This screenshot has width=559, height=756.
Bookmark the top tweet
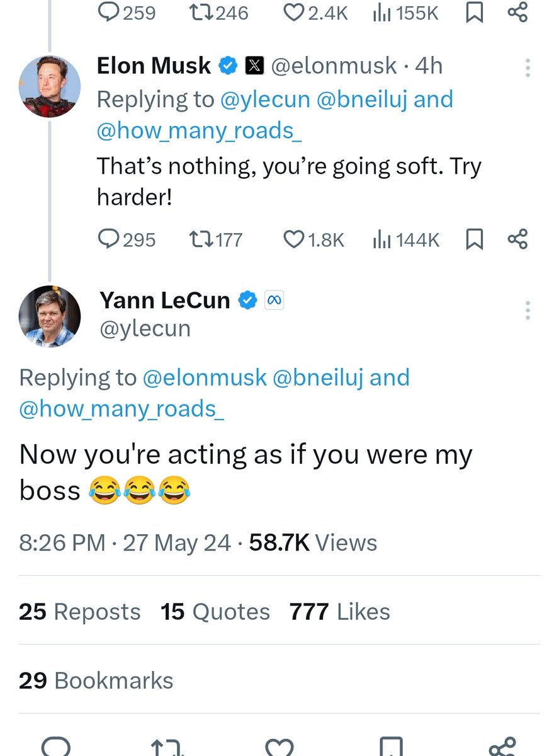coord(474,13)
